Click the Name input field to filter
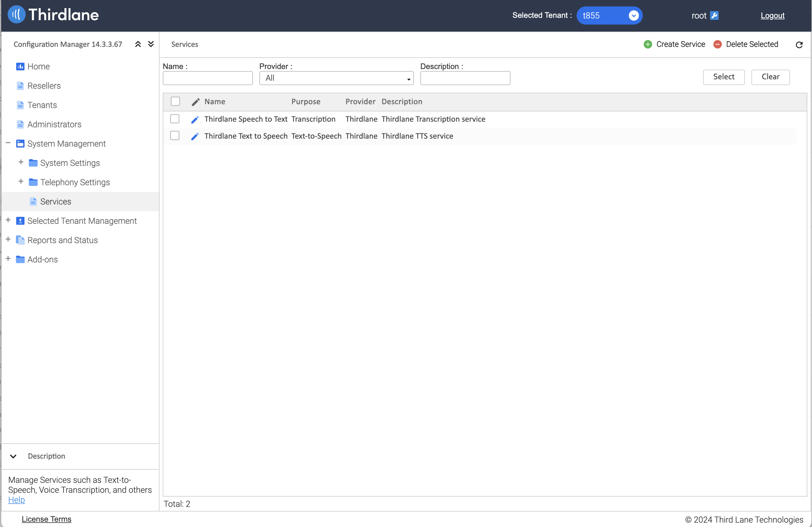The width and height of the screenshot is (812, 527). click(x=208, y=77)
